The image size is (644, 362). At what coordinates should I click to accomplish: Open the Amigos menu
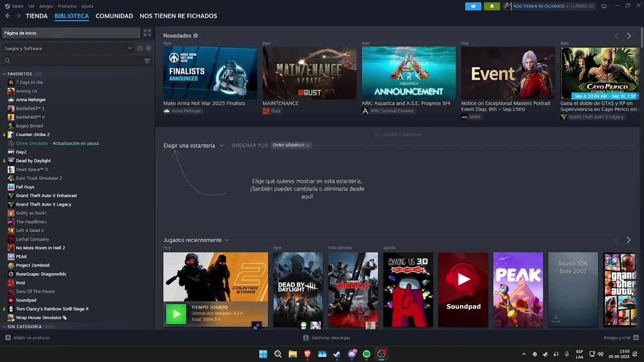(x=46, y=6)
